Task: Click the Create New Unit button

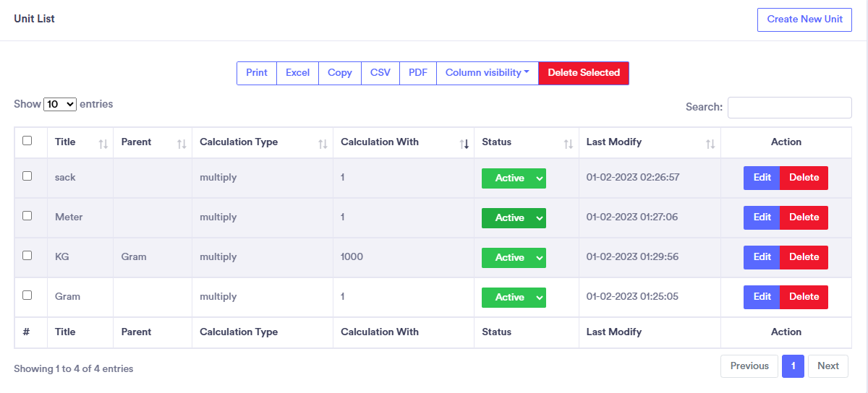Action: tap(804, 20)
